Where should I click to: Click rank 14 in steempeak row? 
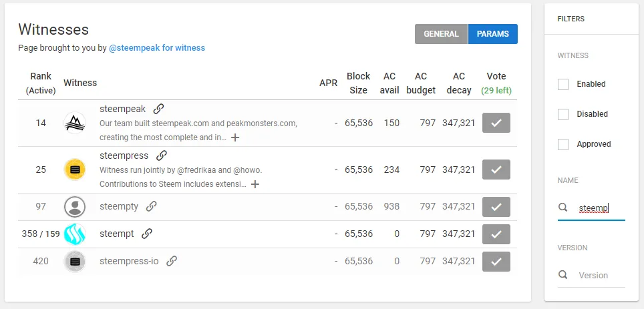pyautogui.click(x=41, y=123)
